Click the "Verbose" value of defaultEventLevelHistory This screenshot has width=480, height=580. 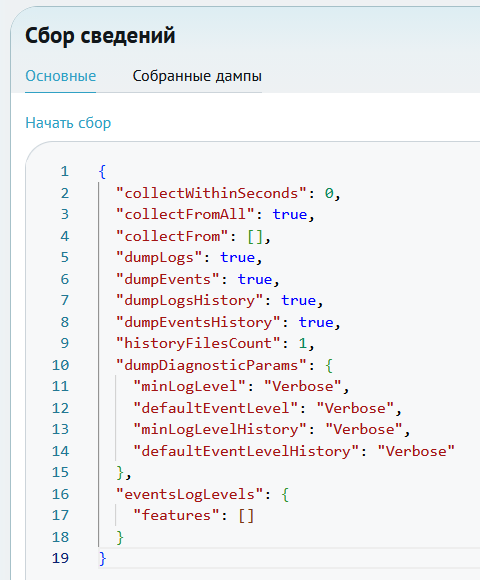[416, 451]
